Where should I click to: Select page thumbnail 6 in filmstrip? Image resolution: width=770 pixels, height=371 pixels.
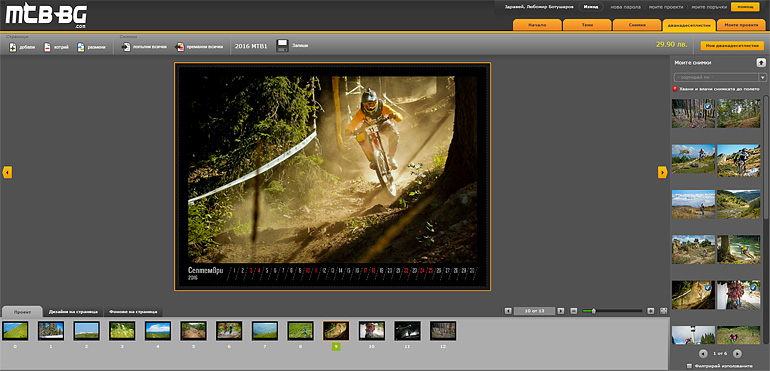point(229,331)
